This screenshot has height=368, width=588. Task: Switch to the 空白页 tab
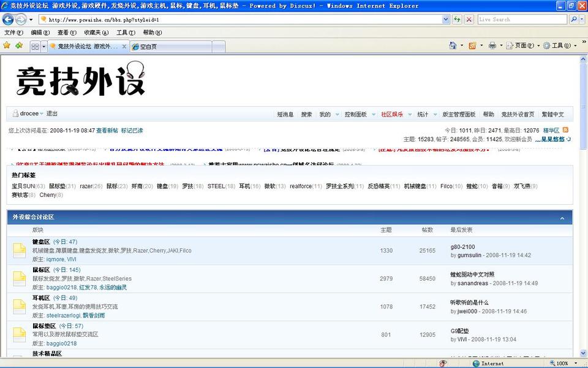click(171, 47)
